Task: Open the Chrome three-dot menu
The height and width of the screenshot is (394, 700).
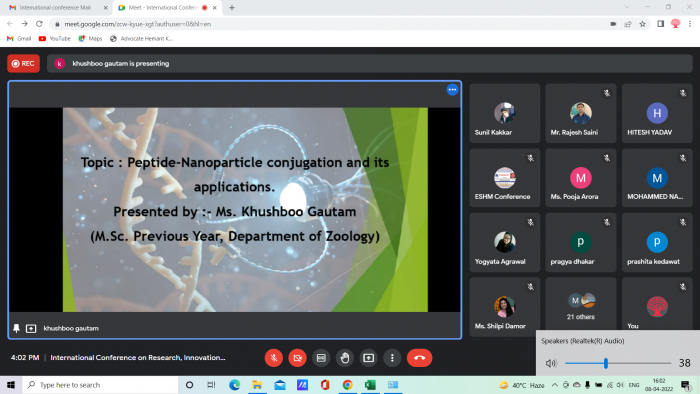Action: click(x=690, y=24)
